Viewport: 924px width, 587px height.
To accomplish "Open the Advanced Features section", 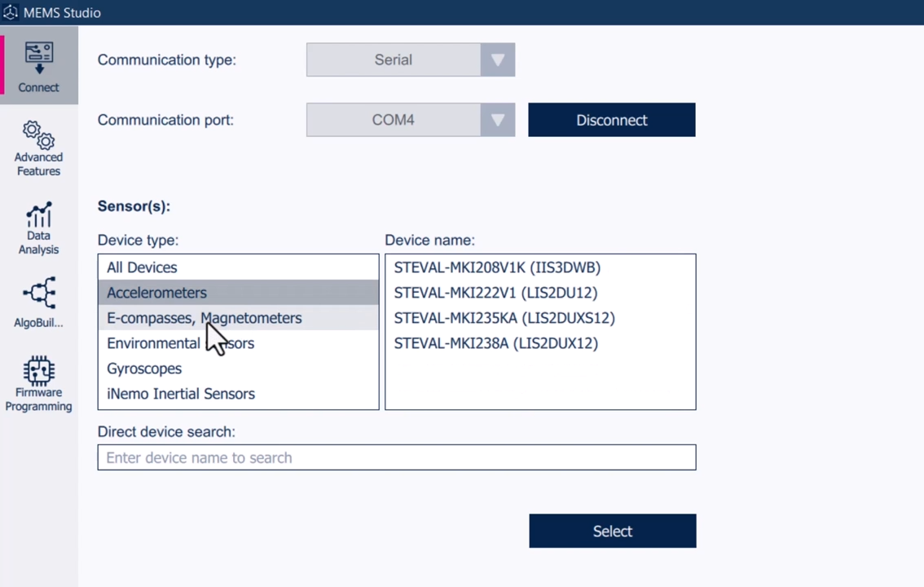I will (x=38, y=147).
